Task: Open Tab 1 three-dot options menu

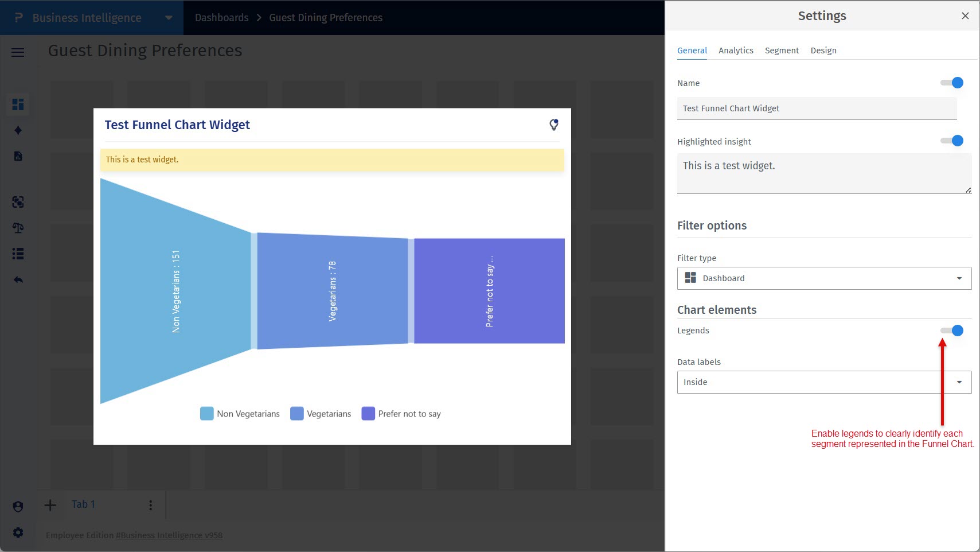Action: (x=151, y=505)
